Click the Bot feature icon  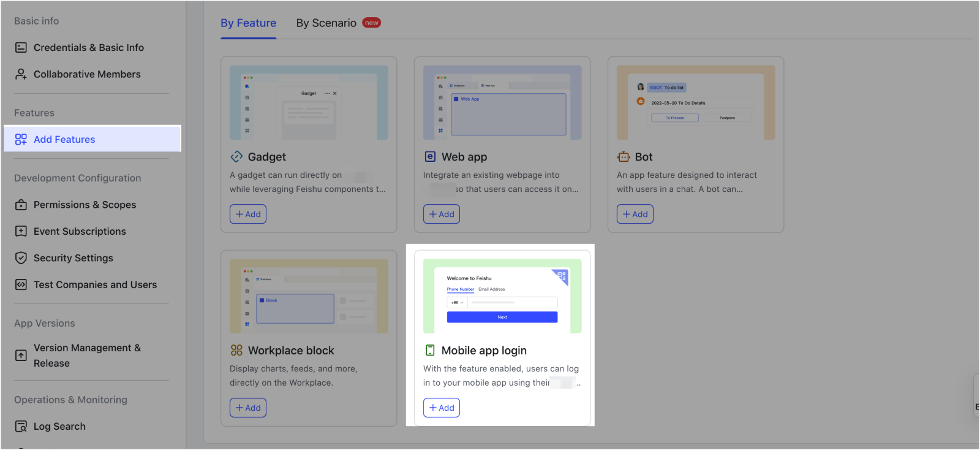[x=624, y=157]
